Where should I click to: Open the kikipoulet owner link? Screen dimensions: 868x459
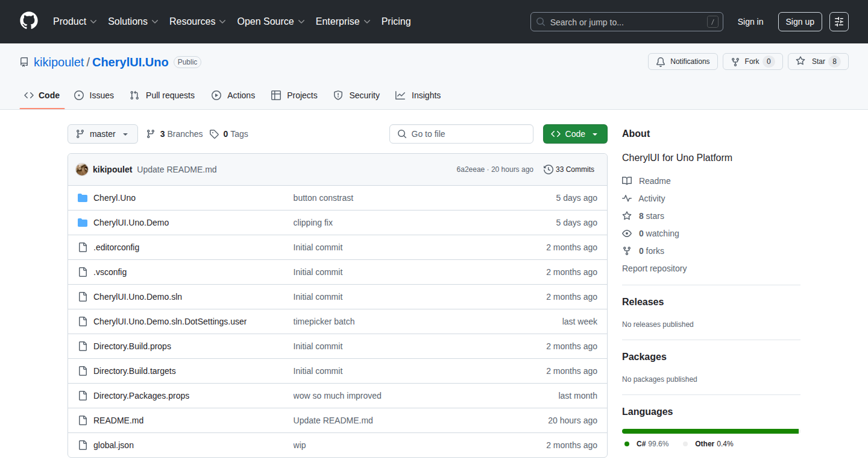click(59, 62)
